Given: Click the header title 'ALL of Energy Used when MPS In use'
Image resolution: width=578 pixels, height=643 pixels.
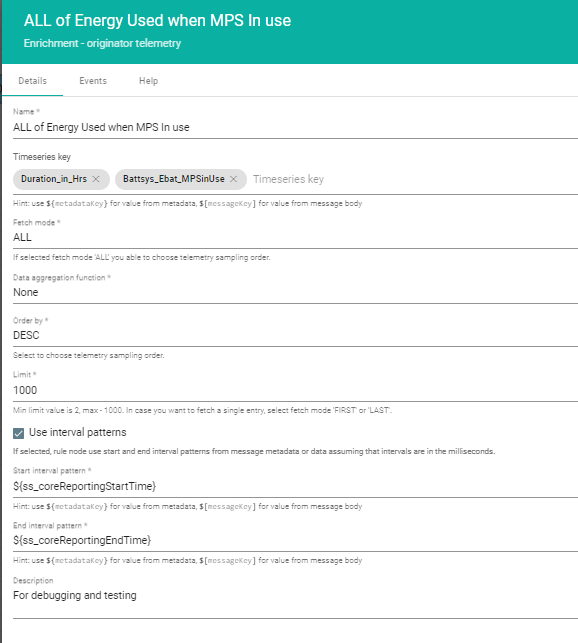Looking at the screenshot, I should click(x=158, y=21).
